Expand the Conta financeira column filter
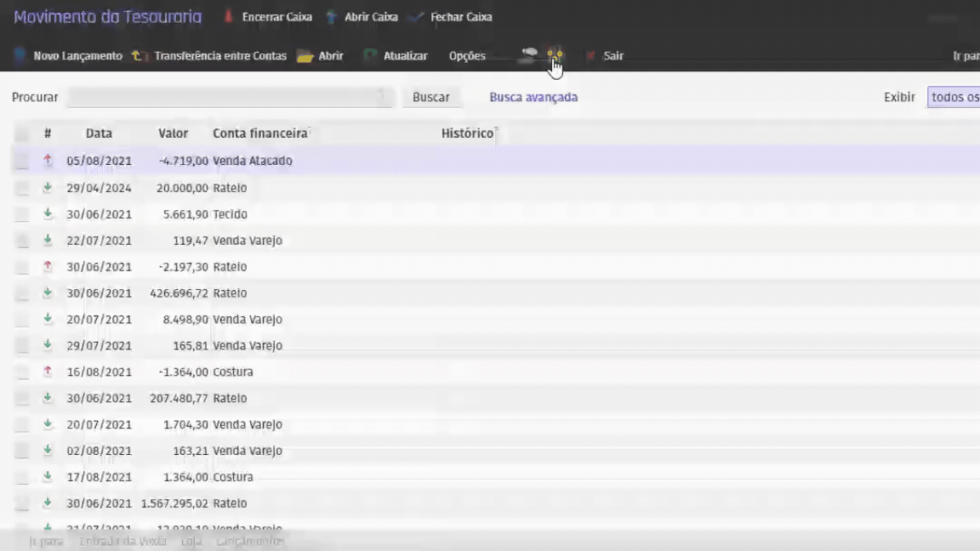The width and height of the screenshot is (980, 551). (310, 131)
